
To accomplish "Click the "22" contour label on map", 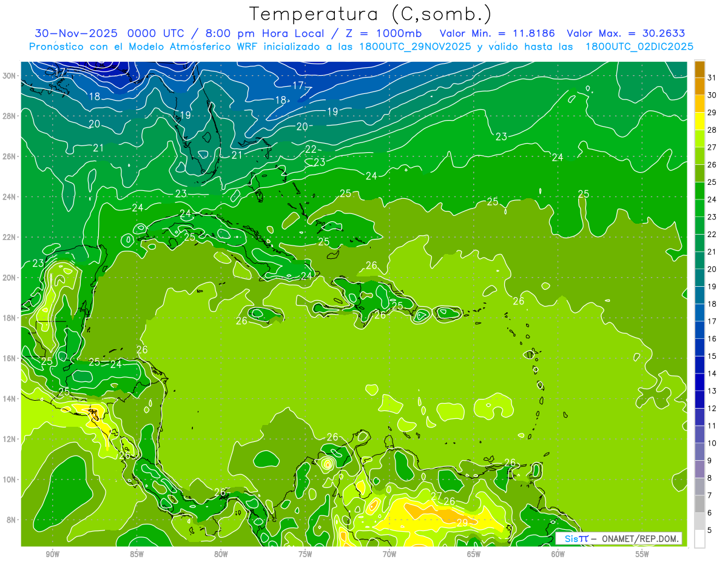I will 311,149.
